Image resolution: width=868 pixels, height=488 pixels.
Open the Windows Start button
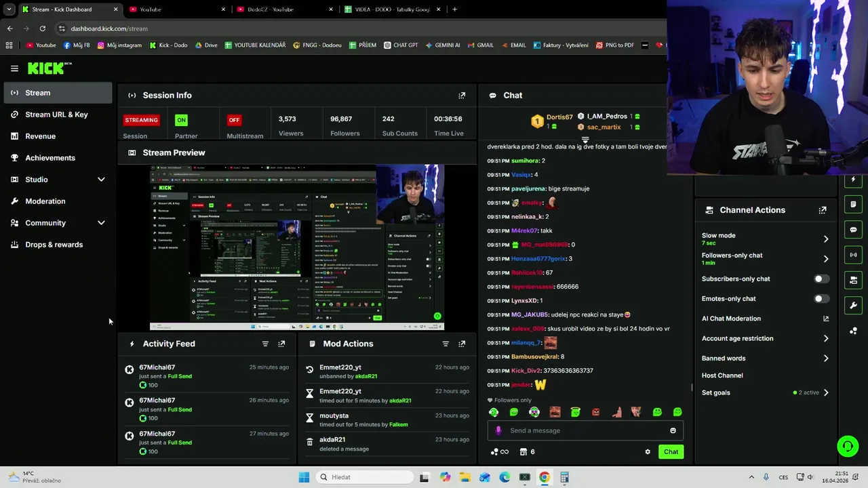(x=304, y=477)
